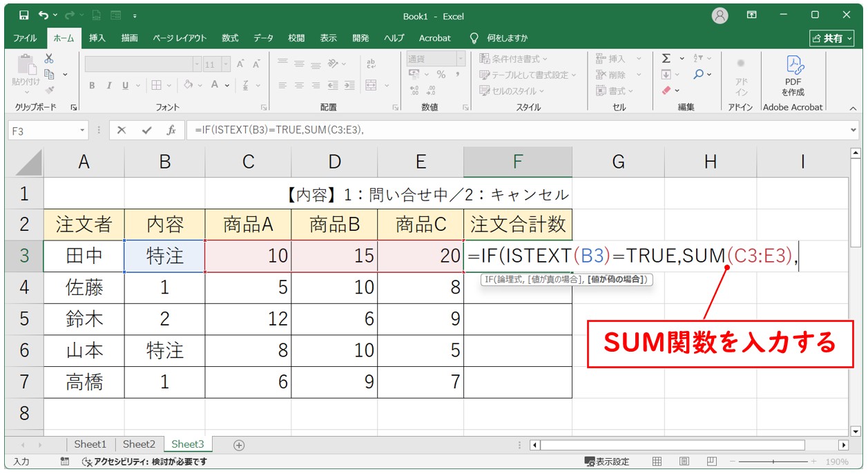The width and height of the screenshot is (868, 474).
Task: Open the 数式 ribbon tab
Action: (230, 38)
